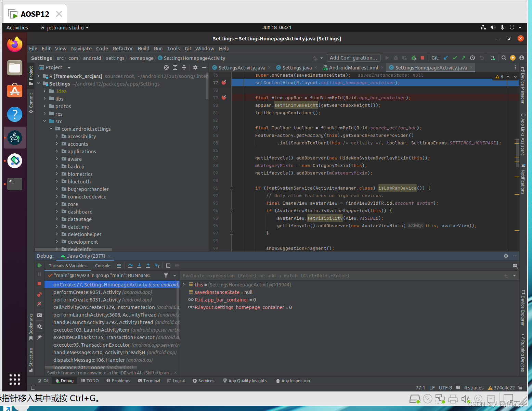Collapse the com.android.settings package
This screenshot has width=532, height=411.
pyautogui.click(x=51, y=129)
